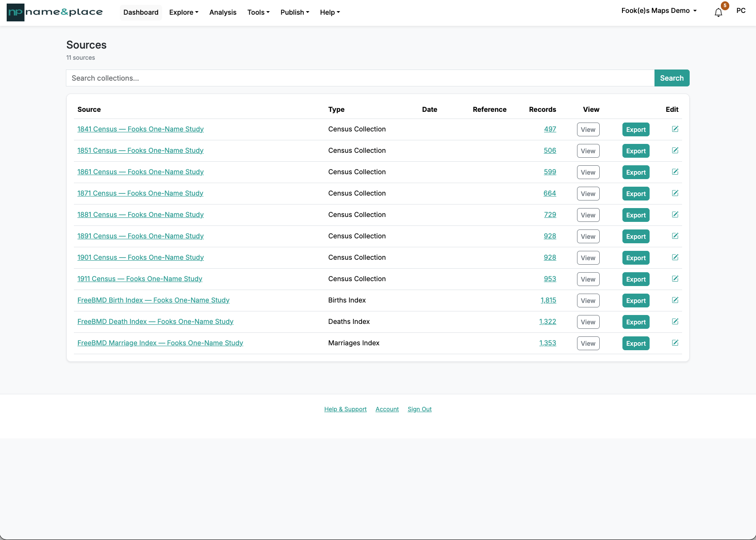Expand the Explore menu
Screen dimensions: 756x540
pos(184,12)
